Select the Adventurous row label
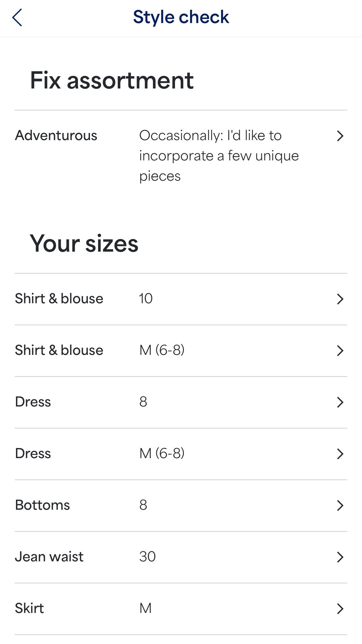This screenshot has width=362, height=644. click(56, 135)
